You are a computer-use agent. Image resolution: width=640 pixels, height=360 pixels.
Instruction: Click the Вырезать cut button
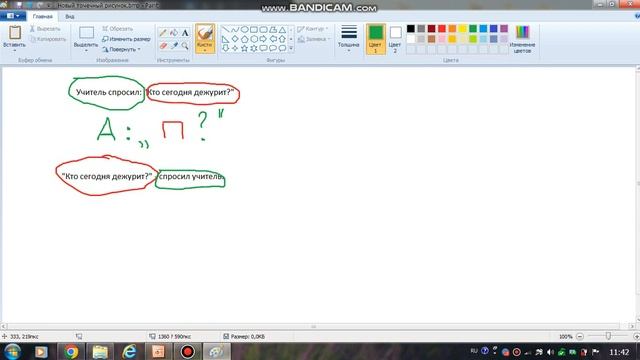pyautogui.click(x=45, y=29)
